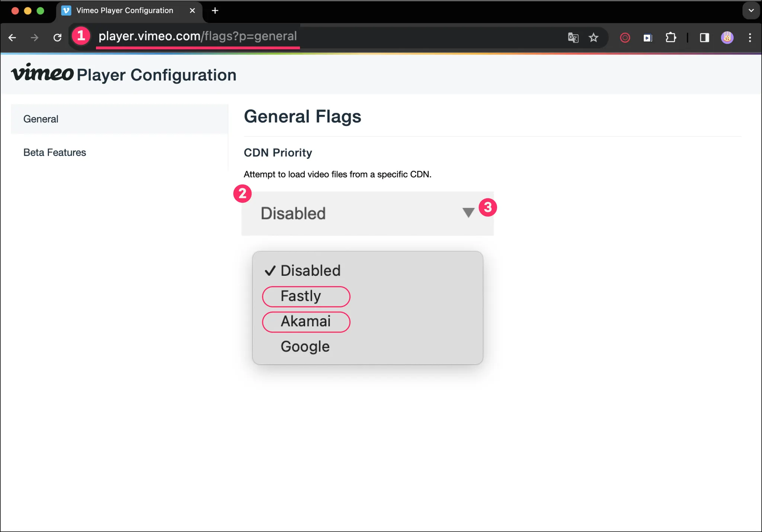Reload the page
762x532 pixels.
coord(57,38)
